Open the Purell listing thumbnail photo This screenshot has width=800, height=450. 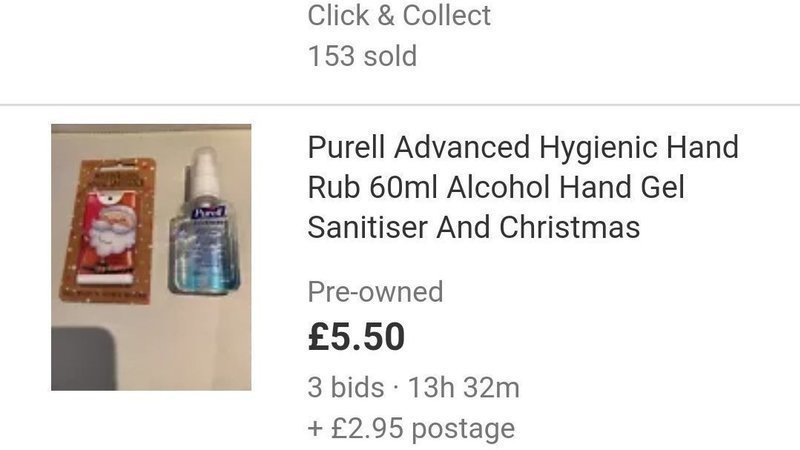pyautogui.click(x=151, y=257)
